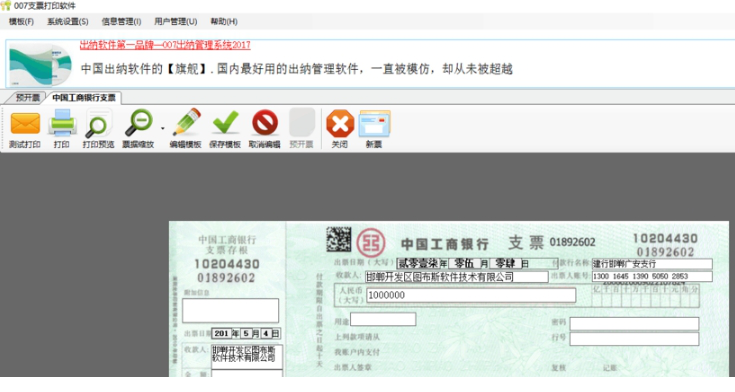Click 取消编辑 red cancel icon

(x=265, y=123)
